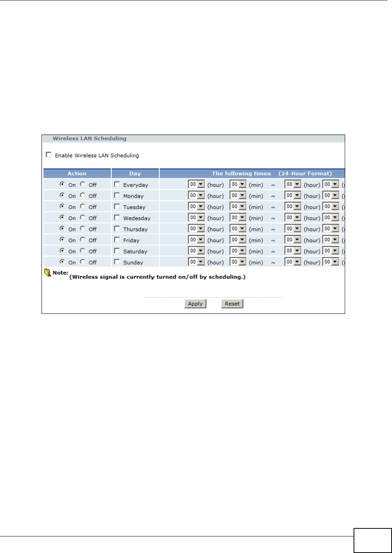Set Saturday action to Off
Screen dimensions: 392x553
pos(82,251)
